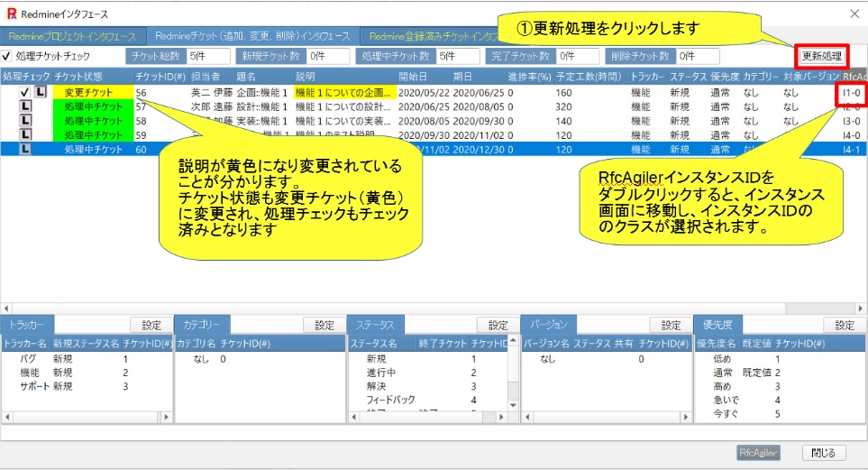Click the チケット総数 value field
This screenshot has height=470, width=868.
pos(209,56)
